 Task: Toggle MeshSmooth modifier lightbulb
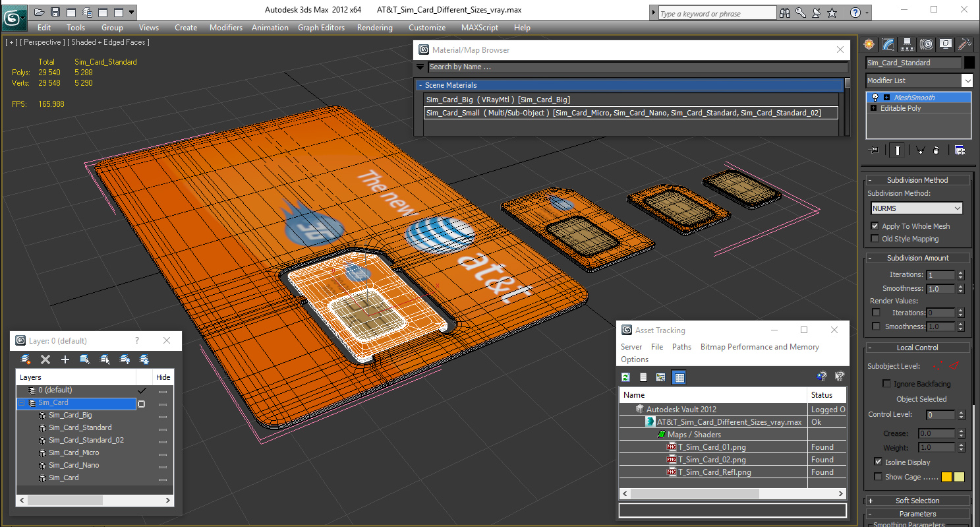(875, 98)
